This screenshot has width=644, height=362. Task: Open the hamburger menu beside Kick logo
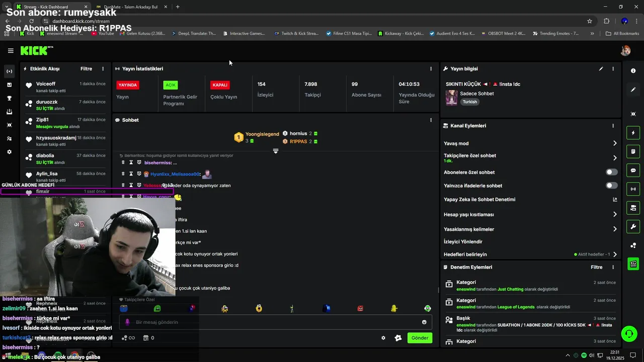click(11, 51)
